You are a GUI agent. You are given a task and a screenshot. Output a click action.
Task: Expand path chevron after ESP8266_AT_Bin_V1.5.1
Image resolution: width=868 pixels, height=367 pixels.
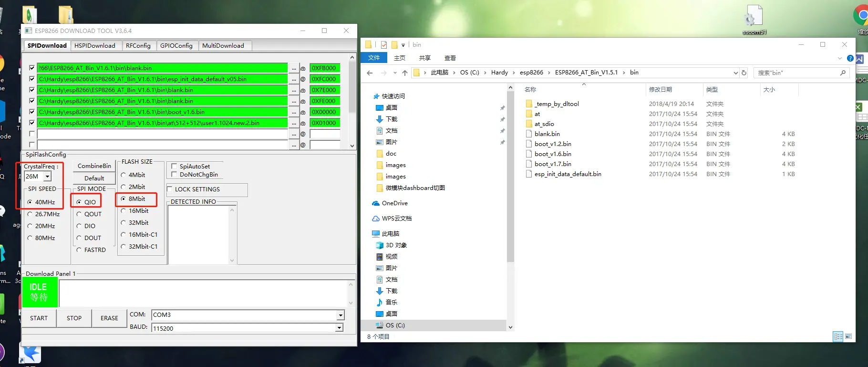(x=624, y=73)
